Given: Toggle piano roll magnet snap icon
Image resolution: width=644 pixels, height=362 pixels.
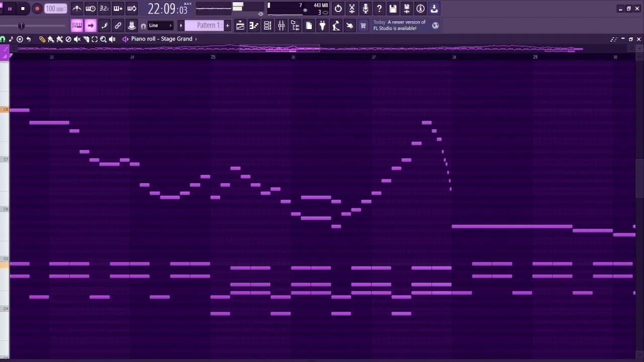Looking at the screenshot, I should pyautogui.click(x=3, y=39).
